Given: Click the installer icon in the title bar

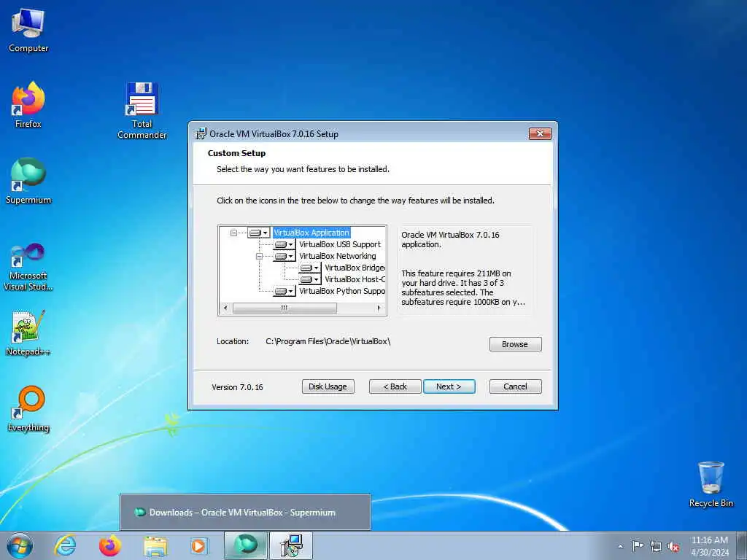Looking at the screenshot, I should tap(201, 134).
